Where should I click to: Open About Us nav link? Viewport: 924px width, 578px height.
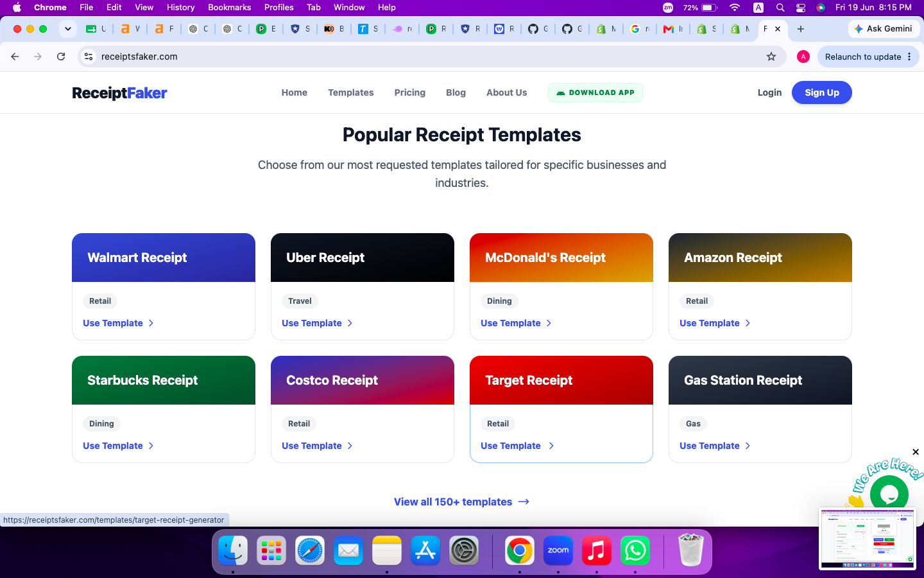(x=506, y=92)
